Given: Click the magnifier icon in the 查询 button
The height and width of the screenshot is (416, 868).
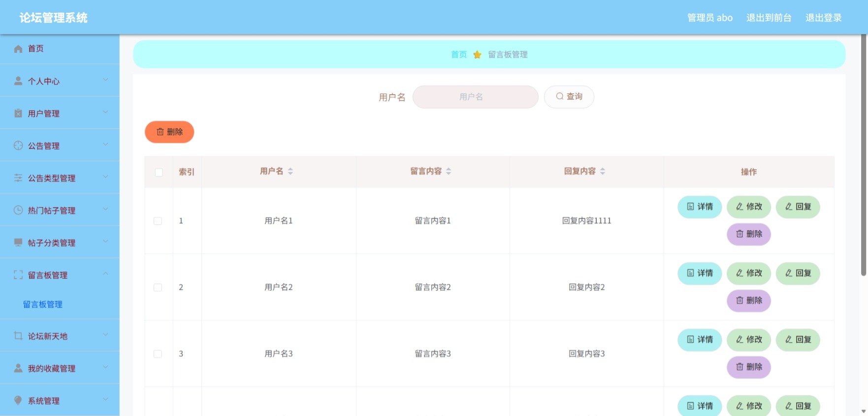Looking at the screenshot, I should 560,97.
